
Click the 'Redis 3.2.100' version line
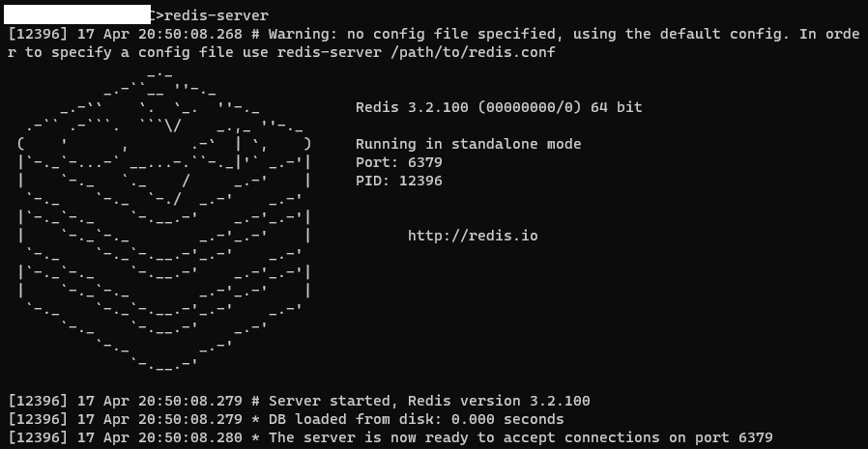point(499,107)
